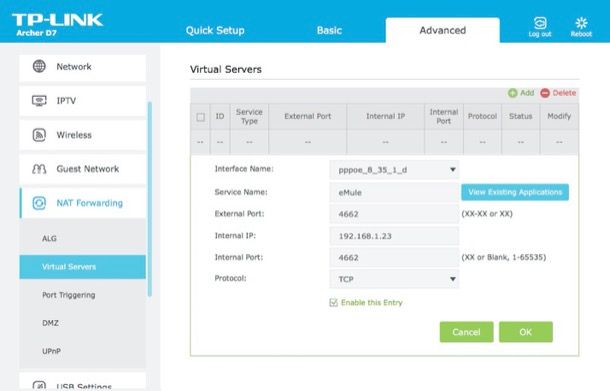This screenshot has width=610, height=391.
Task: Click the Wireless signal icon
Action: (39, 135)
